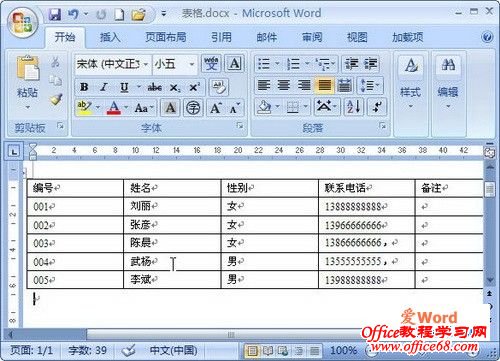Center align the text
Viewport: 500px width, 361px height.
point(284,85)
